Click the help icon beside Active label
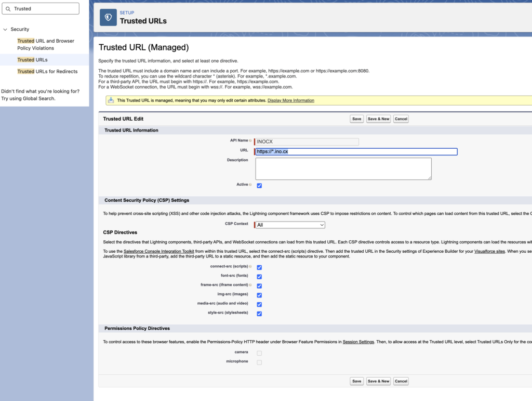This screenshot has height=401, width=532. [x=250, y=185]
